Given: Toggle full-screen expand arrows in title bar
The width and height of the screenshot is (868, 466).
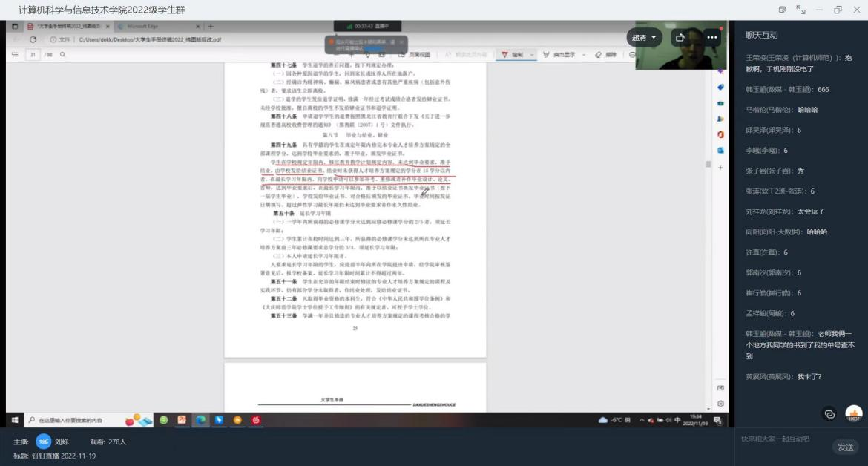Looking at the screenshot, I should coord(800,10).
